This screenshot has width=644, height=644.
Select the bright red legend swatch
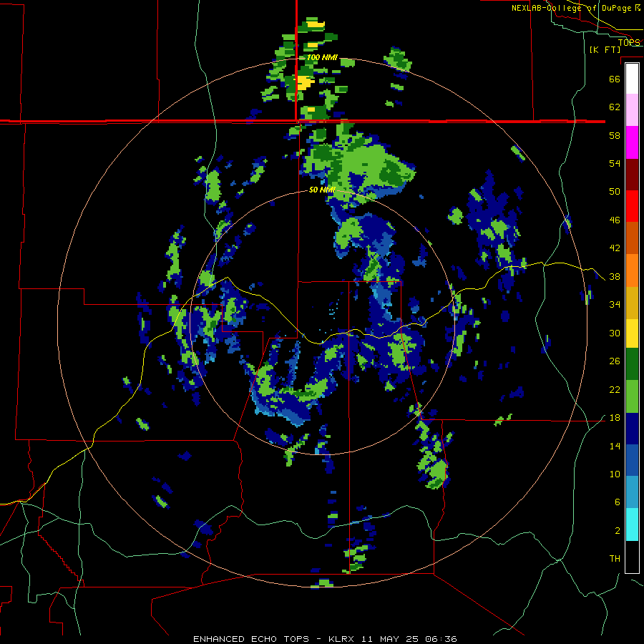point(632,206)
